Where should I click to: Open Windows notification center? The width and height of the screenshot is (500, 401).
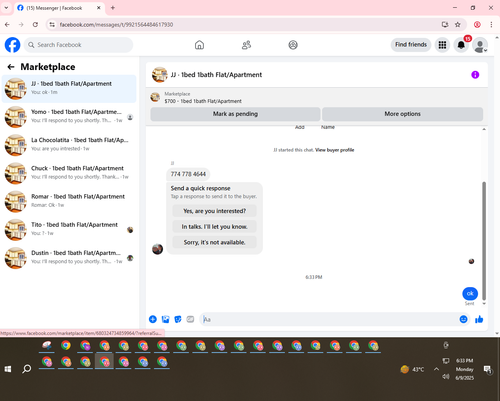click(488, 369)
